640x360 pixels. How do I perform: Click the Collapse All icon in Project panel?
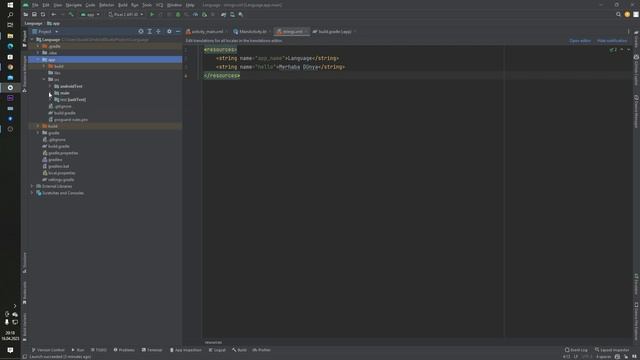coord(158,31)
